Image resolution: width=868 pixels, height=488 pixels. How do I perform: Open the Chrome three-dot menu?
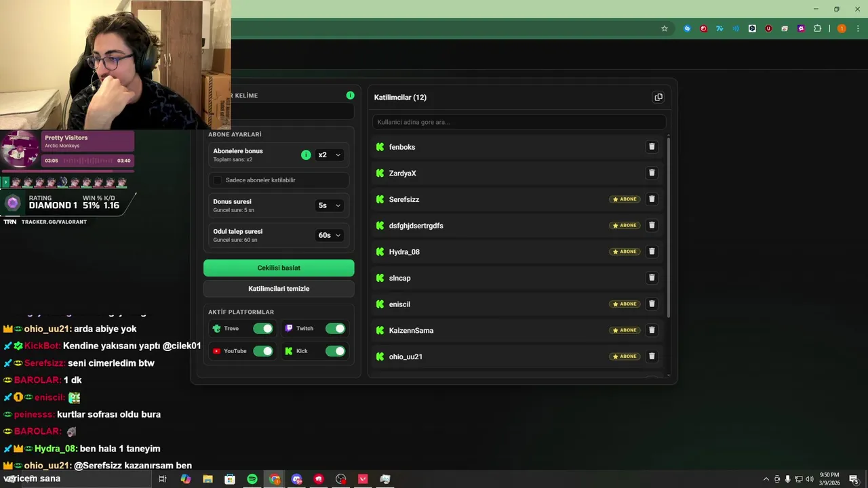coord(859,28)
